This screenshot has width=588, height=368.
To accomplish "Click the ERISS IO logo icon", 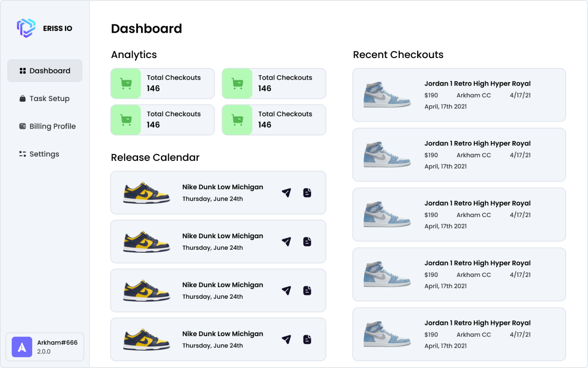I will click(26, 28).
